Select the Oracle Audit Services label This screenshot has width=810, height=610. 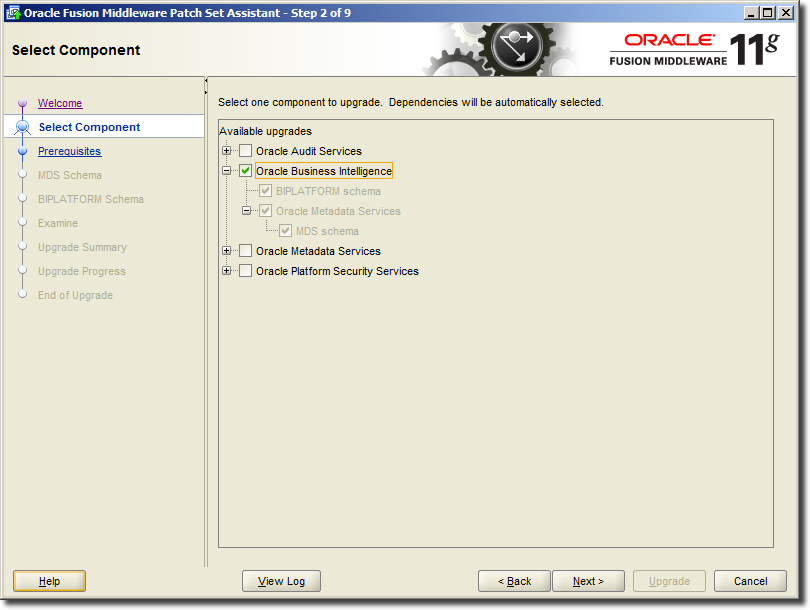pyautogui.click(x=309, y=151)
